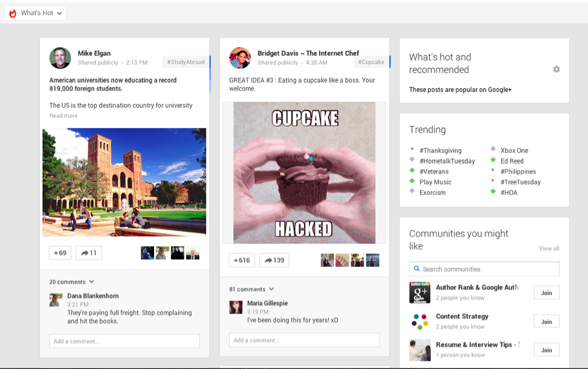Click the flame What's Hot icon
Image resolution: width=588 pixels, height=369 pixels.
pyautogui.click(x=13, y=13)
